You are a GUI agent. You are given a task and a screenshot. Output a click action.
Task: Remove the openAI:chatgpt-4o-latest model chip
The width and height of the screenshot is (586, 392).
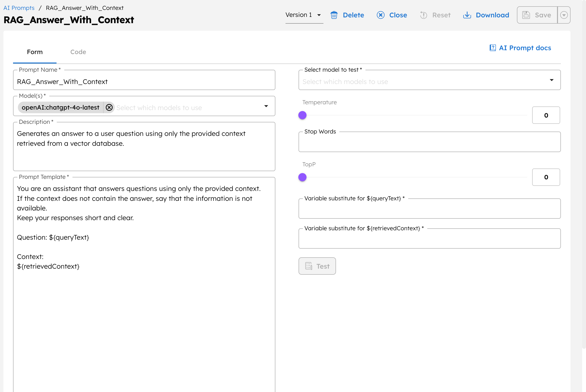109,107
